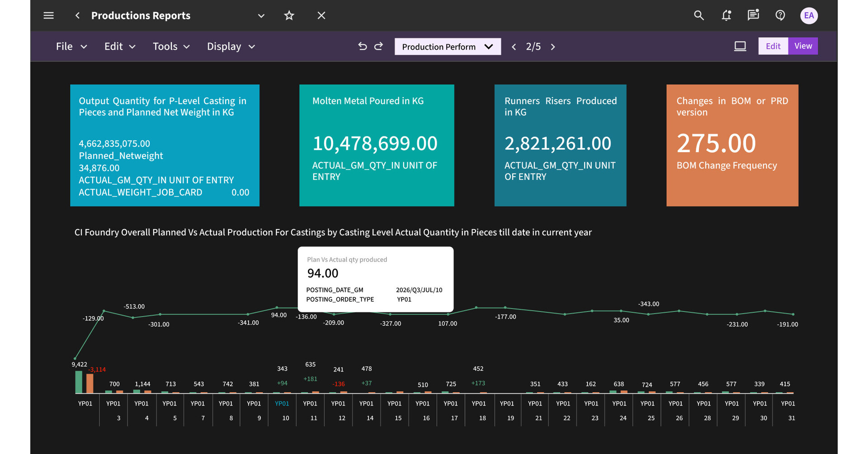Mark report as favorite with star icon
This screenshot has width=868, height=454.
[289, 16]
